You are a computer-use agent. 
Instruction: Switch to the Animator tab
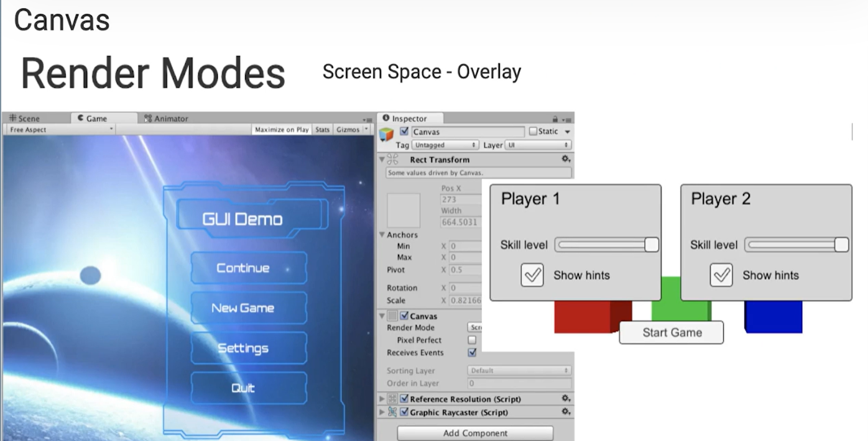(166, 119)
